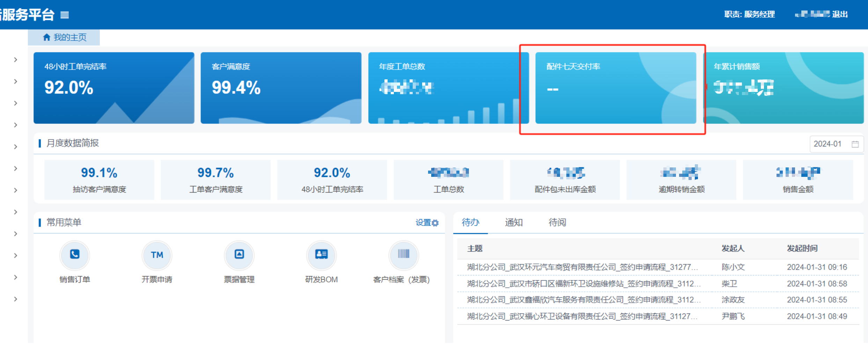868x353 pixels.
Task: Switch to the 待阅 tab
Action: (x=557, y=222)
